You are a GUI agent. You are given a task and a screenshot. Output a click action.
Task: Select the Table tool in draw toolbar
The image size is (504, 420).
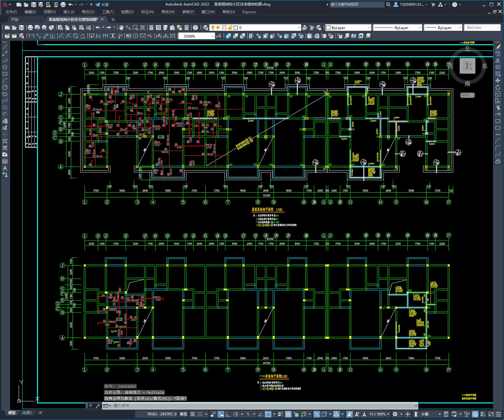[5, 161]
